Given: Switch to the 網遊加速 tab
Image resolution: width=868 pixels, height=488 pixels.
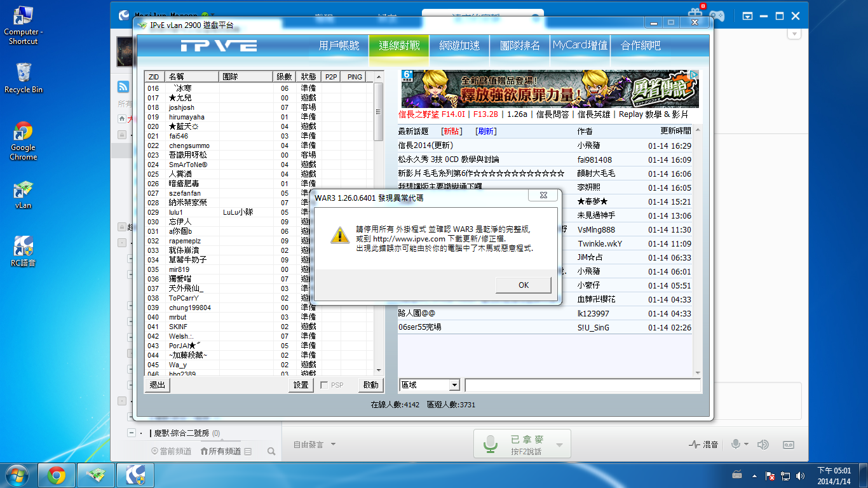Looking at the screenshot, I should point(459,46).
